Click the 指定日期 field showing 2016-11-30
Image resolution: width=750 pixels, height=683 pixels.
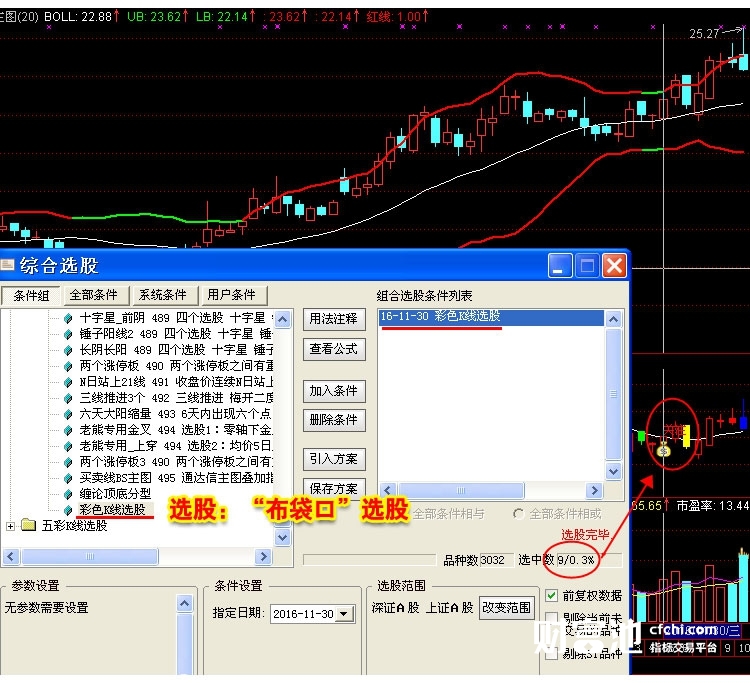tap(312, 614)
